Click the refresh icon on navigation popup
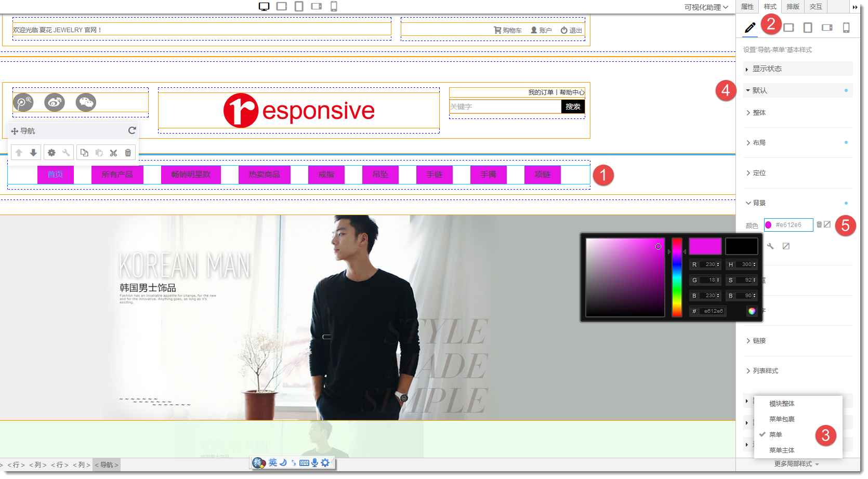Screen dimensions: 868x479 pyautogui.click(x=132, y=130)
